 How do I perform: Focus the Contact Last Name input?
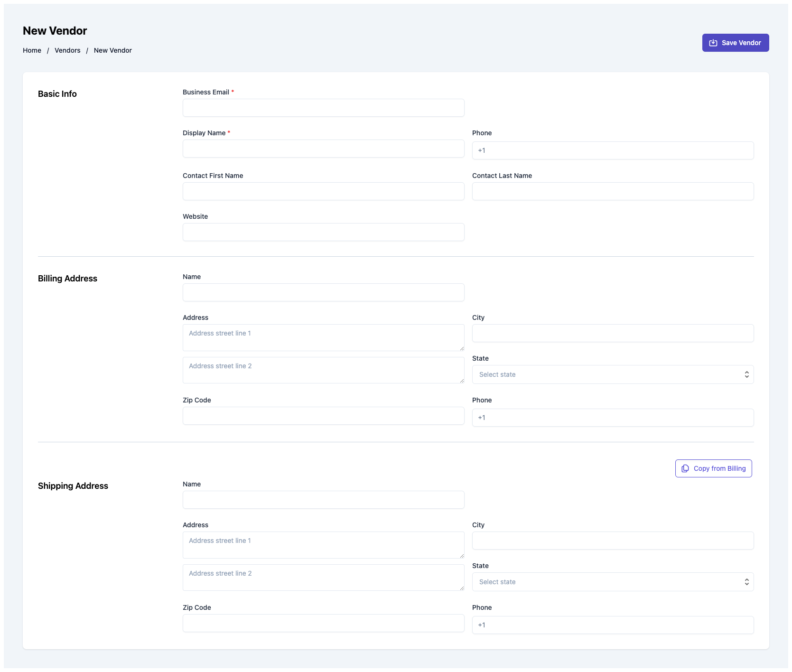[x=613, y=191]
